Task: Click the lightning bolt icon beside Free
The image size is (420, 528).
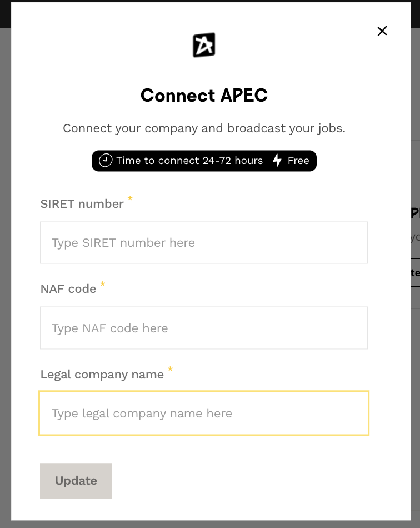Action: [x=277, y=161]
